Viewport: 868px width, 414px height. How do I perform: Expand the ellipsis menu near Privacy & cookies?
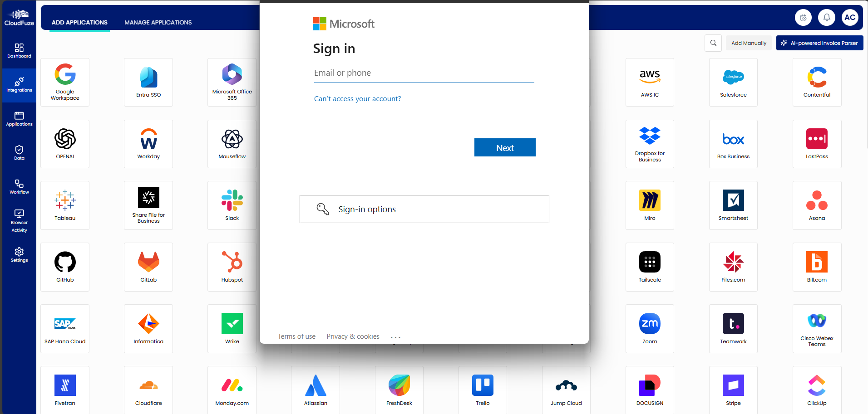coord(395,336)
